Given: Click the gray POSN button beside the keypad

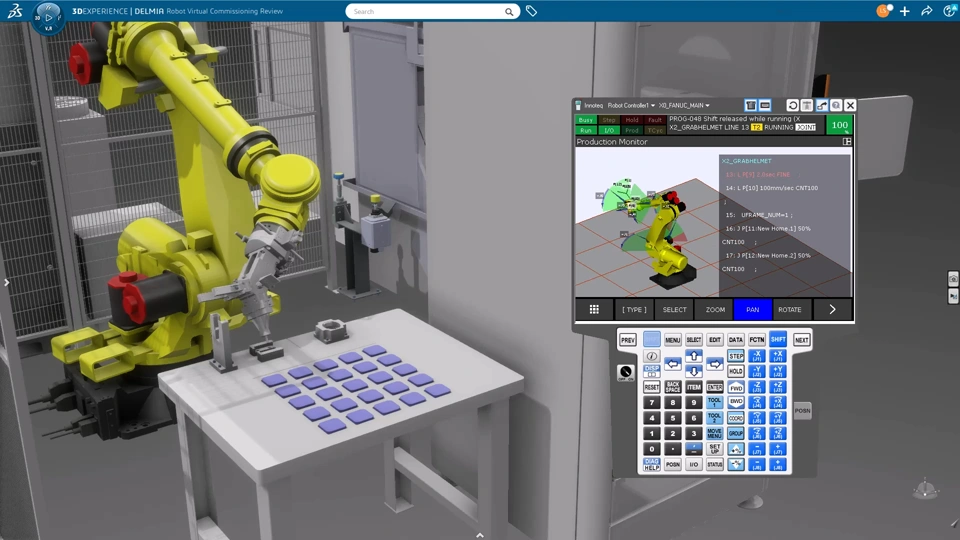Looking at the screenshot, I should pos(803,411).
